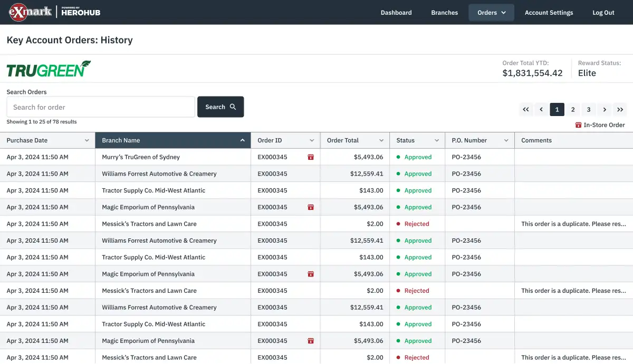Viewport: 633px width, 364px height.
Task: Open the Dashboard page
Action: pos(396,13)
